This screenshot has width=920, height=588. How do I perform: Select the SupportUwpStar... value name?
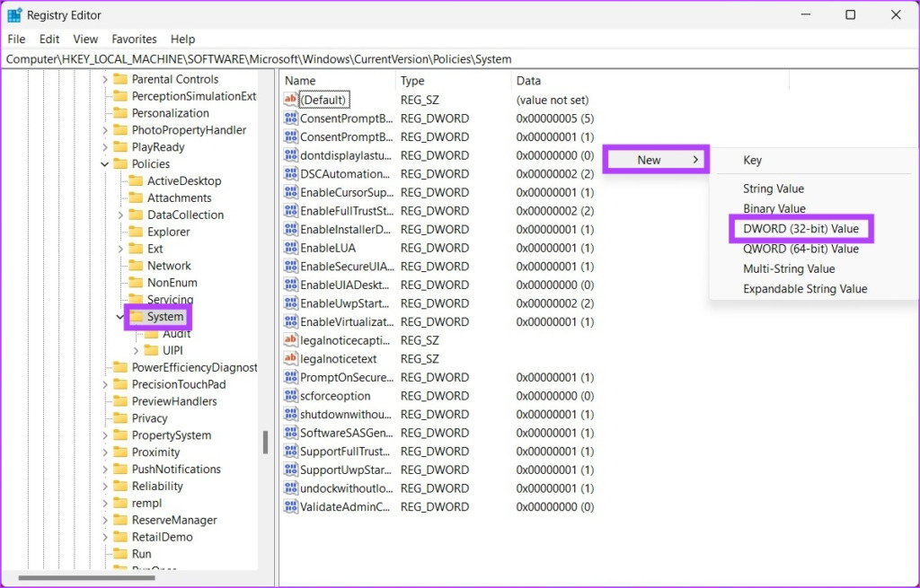[346, 470]
